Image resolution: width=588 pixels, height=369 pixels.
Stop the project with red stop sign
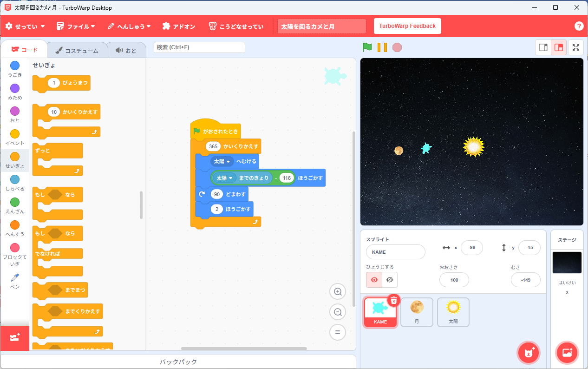pyautogui.click(x=397, y=47)
